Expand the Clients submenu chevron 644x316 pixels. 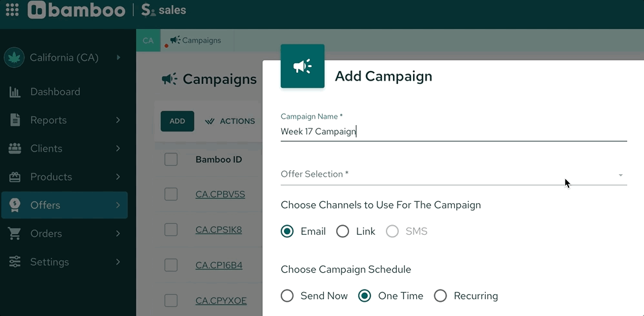pyautogui.click(x=118, y=148)
